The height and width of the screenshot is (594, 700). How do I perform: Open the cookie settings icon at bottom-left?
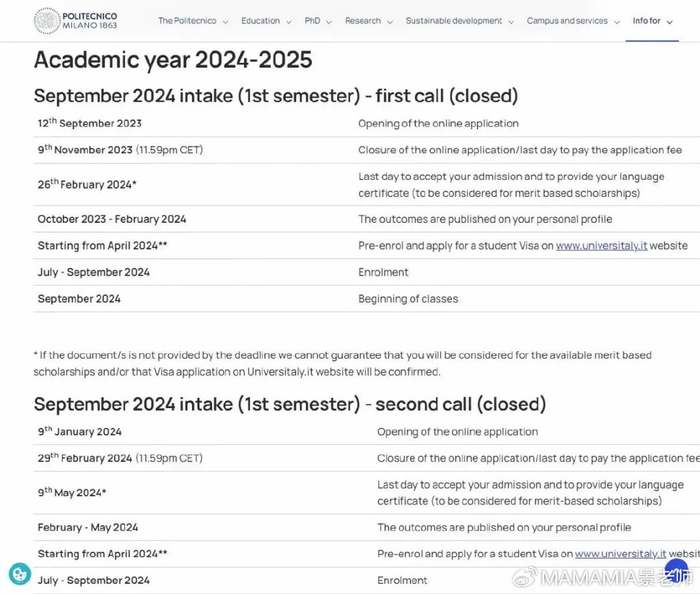click(x=20, y=574)
